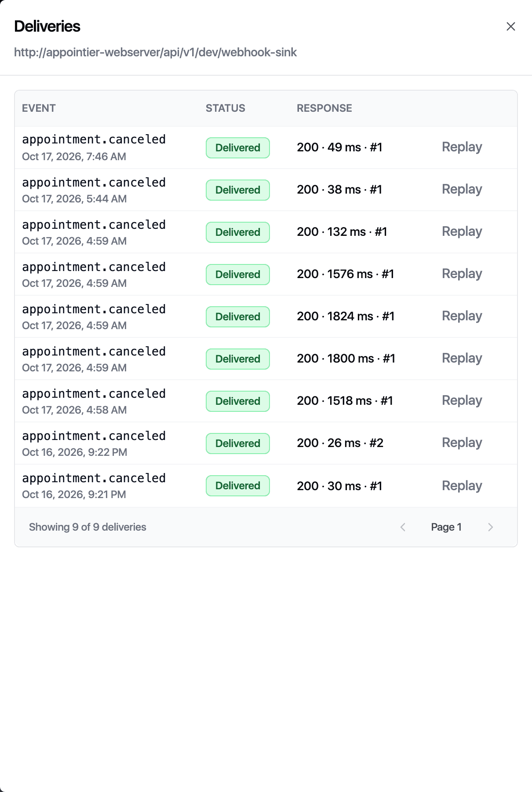The image size is (532, 792).
Task: Replay the 132 ms delivery
Action: point(462,231)
